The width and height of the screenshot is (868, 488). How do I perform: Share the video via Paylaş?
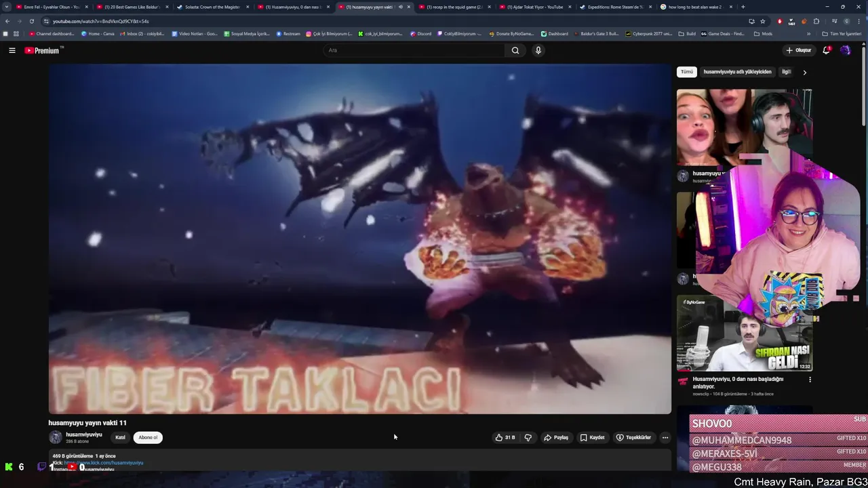tap(556, 437)
